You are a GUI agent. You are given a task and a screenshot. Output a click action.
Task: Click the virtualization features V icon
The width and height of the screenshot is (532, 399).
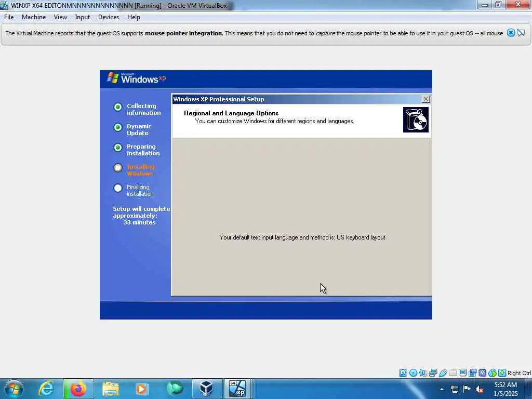[x=482, y=373]
